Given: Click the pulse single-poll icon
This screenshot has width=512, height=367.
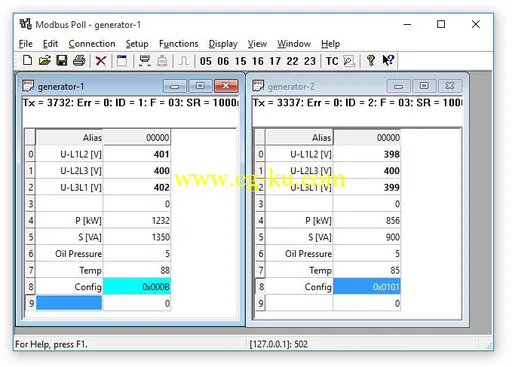Looking at the screenshot, I should (x=184, y=61).
